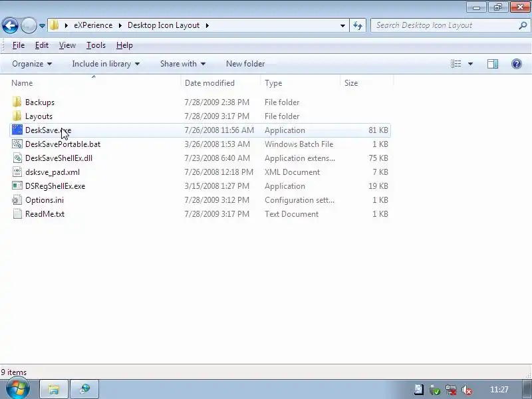The width and height of the screenshot is (532, 399).
Task: Click the greyed Forward navigation arrow
Action: pos(29,25)
